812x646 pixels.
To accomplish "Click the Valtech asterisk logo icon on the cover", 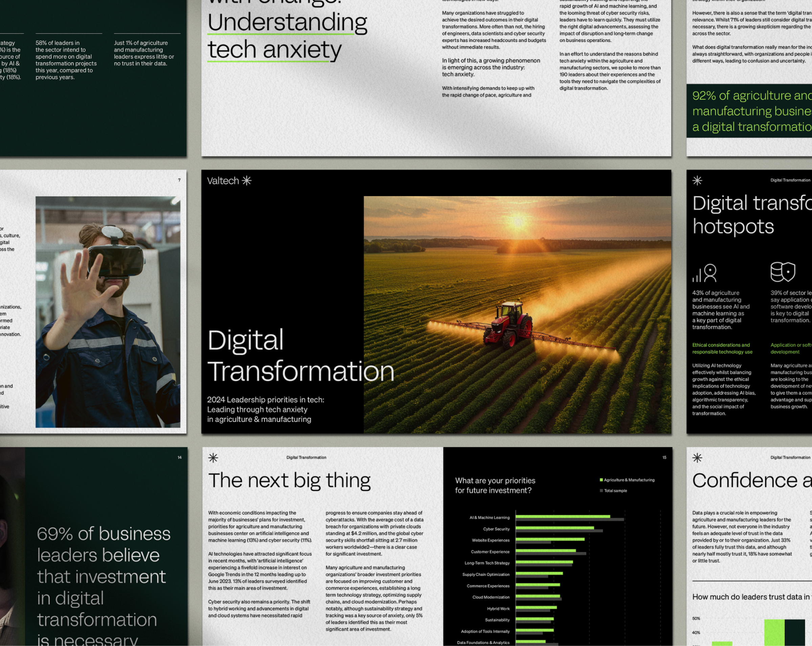I will tap(246, 181).
